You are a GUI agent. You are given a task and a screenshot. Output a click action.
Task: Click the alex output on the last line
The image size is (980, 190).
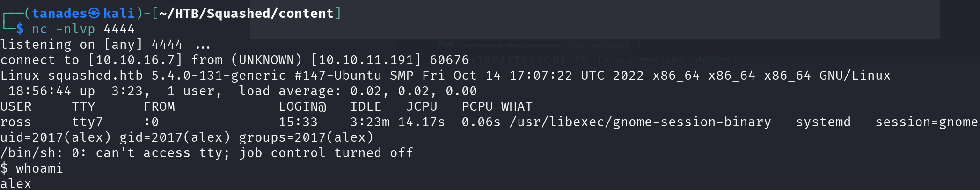click(x=16, y=183)
